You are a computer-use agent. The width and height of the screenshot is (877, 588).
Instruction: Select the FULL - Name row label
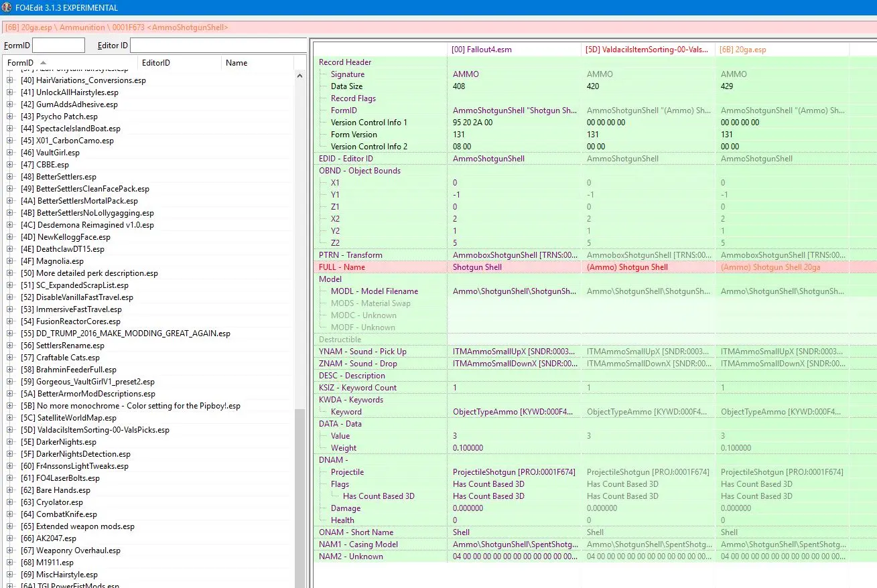point(342,267)
